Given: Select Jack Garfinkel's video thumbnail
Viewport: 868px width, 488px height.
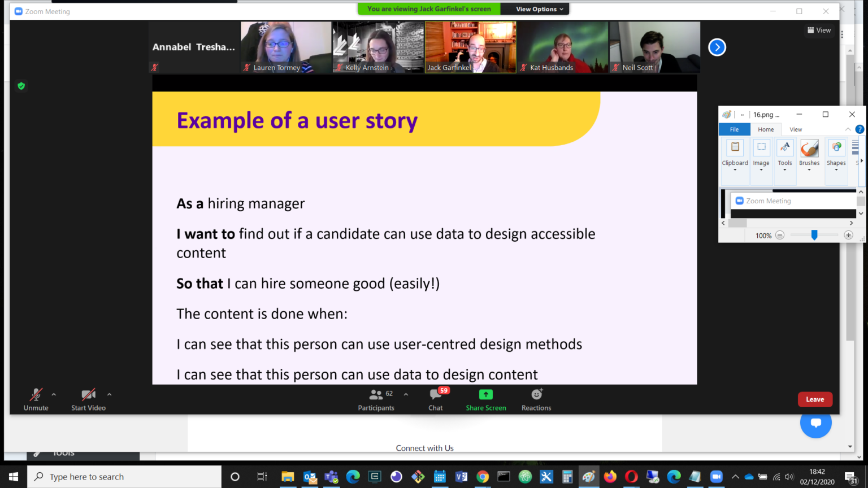Looking at the screenshot, I should tap(470, 47).
